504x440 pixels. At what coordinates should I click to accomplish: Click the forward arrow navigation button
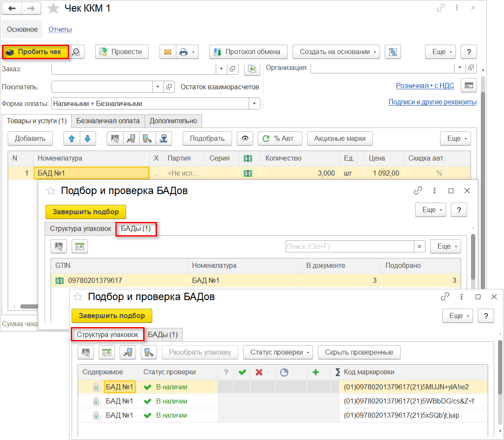pyautogui.click(x=31, y=8)
